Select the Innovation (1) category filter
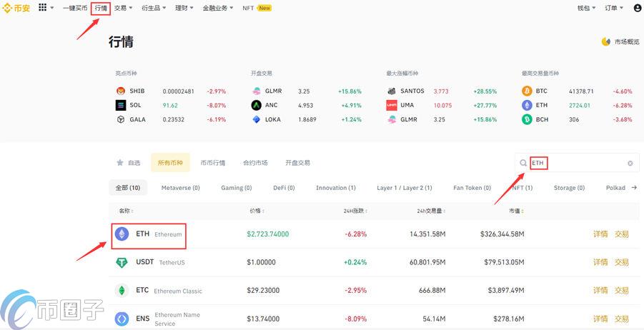The image size is (644, 330). (335, 188)
